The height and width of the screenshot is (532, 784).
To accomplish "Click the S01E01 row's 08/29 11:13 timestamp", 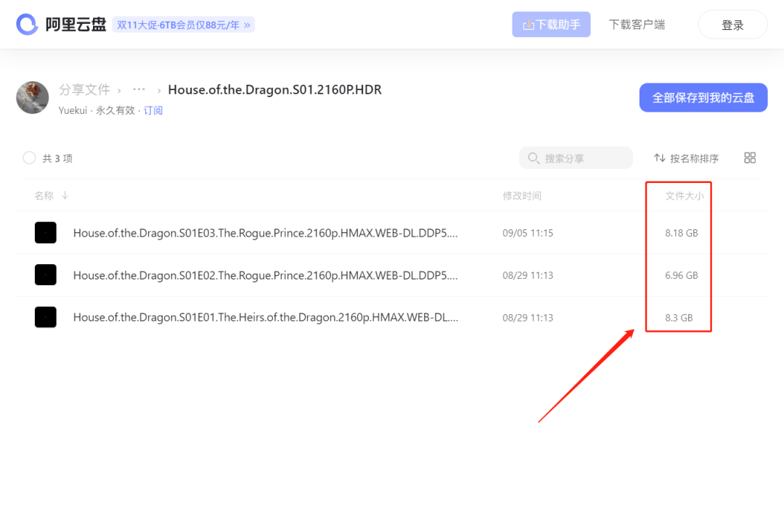I will coord(528,317).
